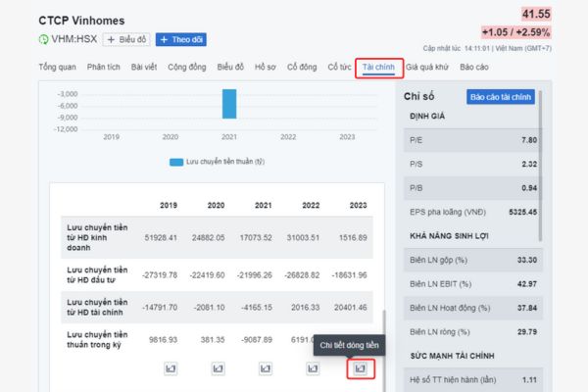The image size is (588, 392).
Task: Toggle Lưu chuyển tiền thuần legend swatch
Action: click(x=176, y=162)
